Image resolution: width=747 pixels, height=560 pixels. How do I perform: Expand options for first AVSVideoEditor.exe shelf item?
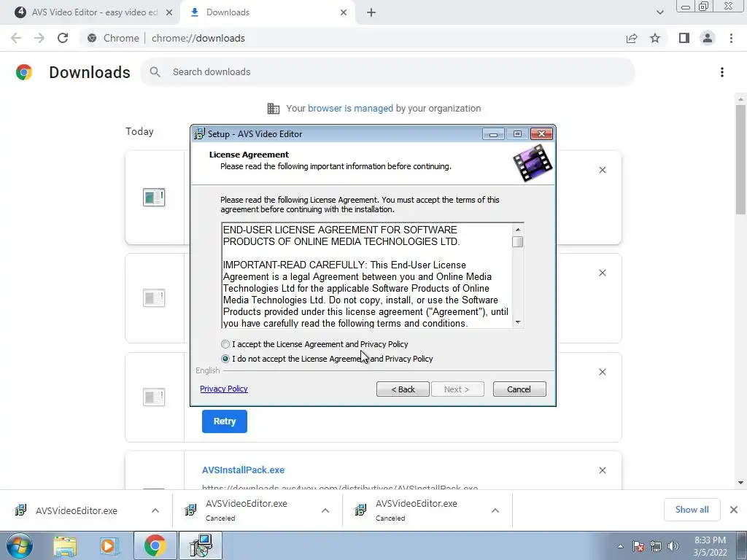coord(155,510)
